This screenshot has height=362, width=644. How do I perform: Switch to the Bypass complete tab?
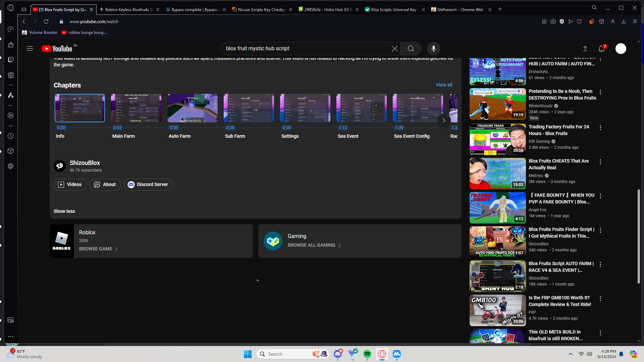[196, 9]
